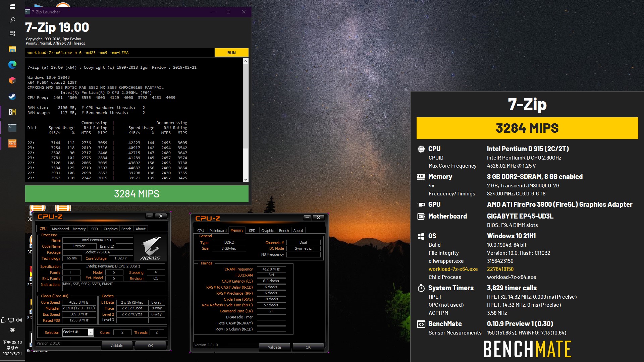
Task: Click scroll-down arrow of 7-Zip output scrollbar
Action: 246,180
